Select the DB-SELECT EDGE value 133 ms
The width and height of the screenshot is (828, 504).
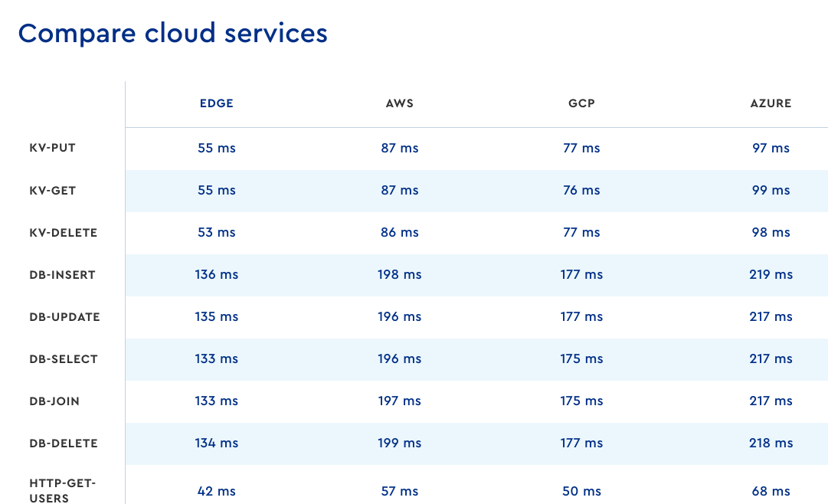217,359
